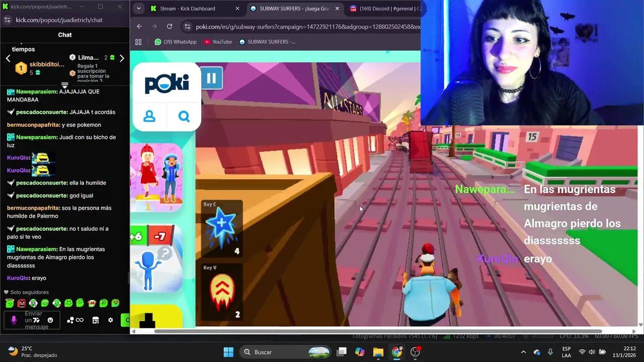Open Chrome from the taskbar
This screenshot has height=362, width=644.
pyautogui.click(x=397, y=352)
